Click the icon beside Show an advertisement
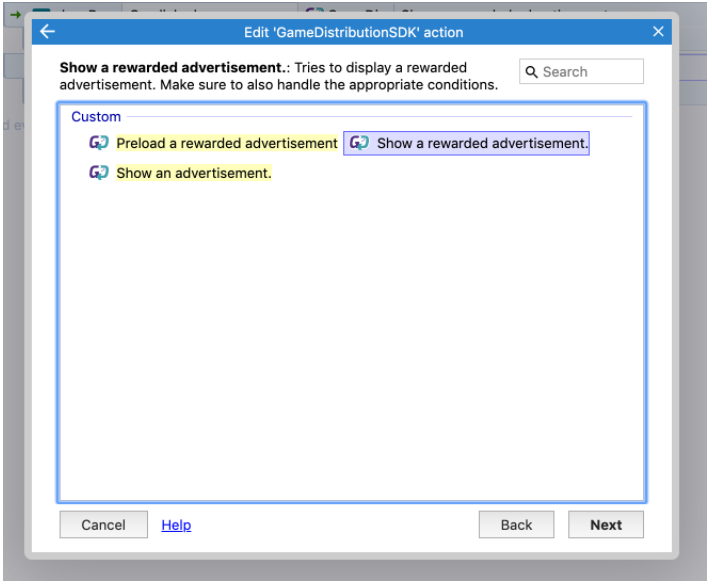This screenshot has height=586, width=712. coord(99,173)
